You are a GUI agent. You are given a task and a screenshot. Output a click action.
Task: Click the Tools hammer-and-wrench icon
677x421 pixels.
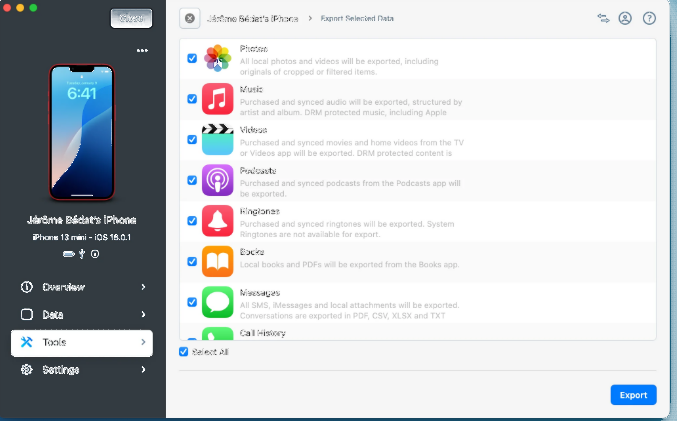click(x=27, y=342)
